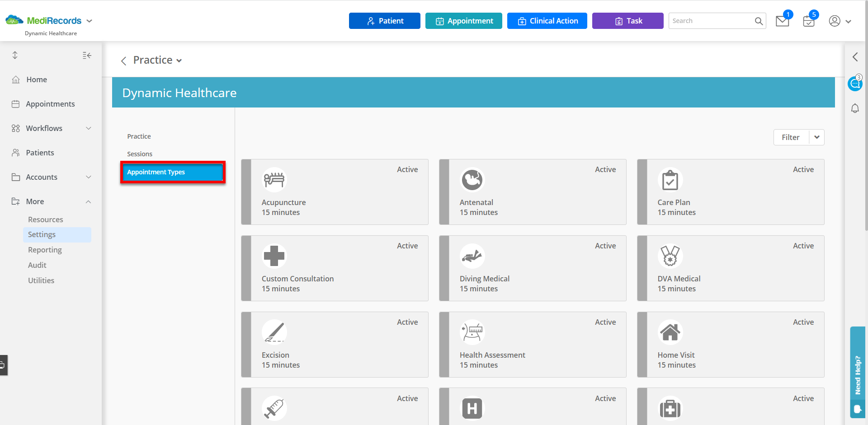The height and width of the screenshot is (425, 868).
Task: Open the tasks calendar-check icon with badge 5
Action: [809, 21]
